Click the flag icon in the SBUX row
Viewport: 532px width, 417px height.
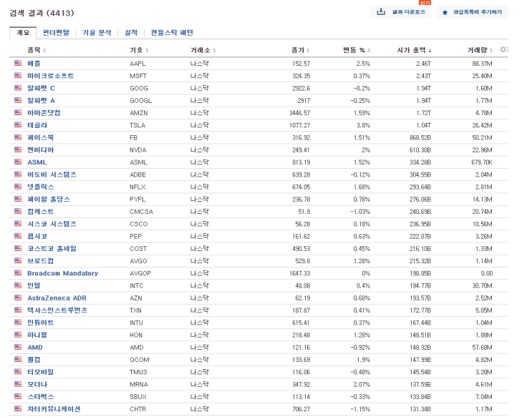pos(18,396)
